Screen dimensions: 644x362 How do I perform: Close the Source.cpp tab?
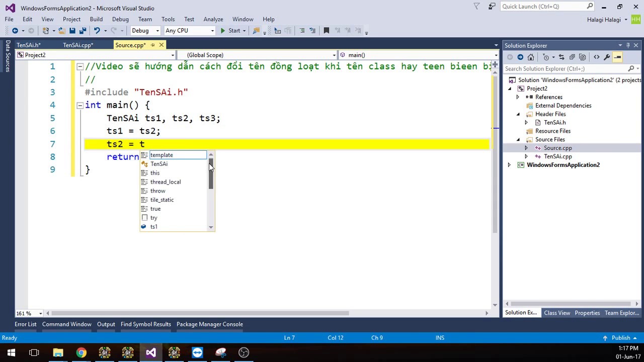pos(161,45)
